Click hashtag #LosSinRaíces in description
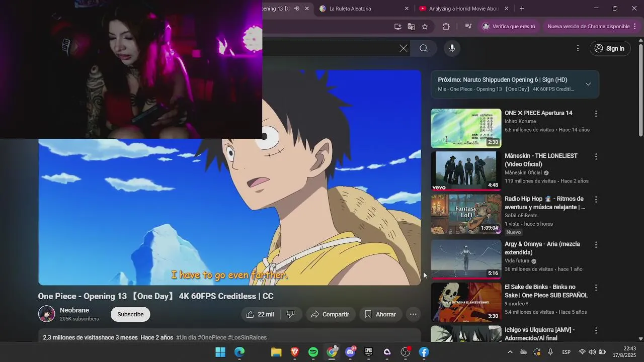The image size is (644, 362). 247,337
